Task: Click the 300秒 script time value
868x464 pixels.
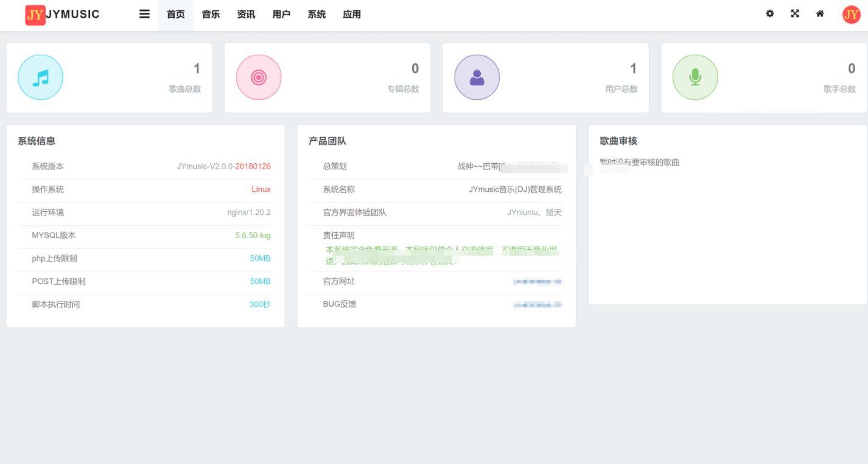Action: click(260, 304)
